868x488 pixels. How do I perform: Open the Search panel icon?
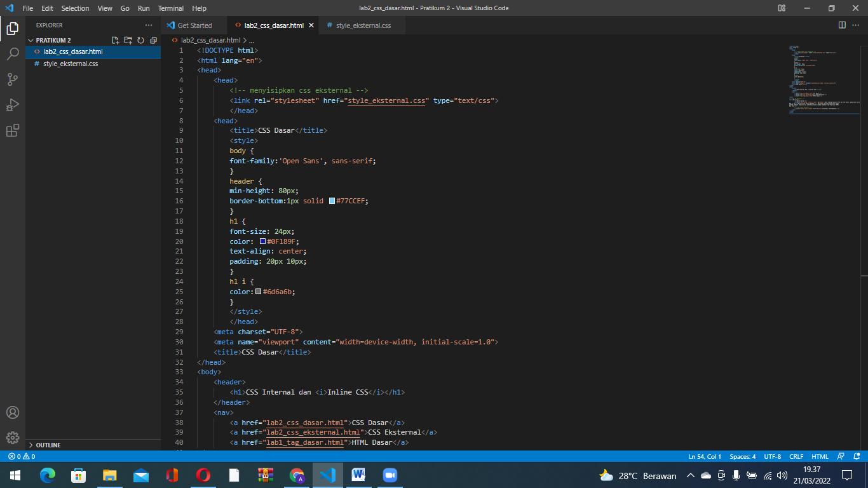[13, 54]
